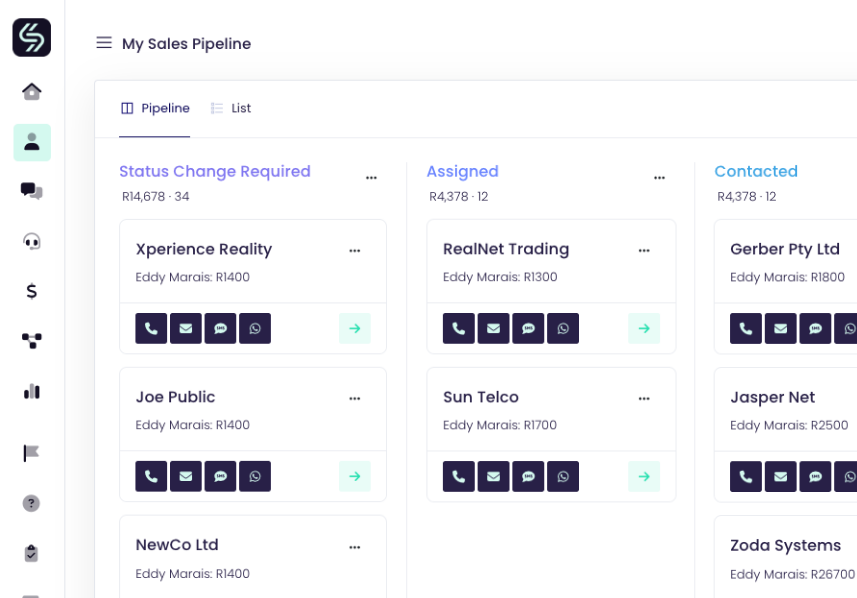857x598 pixels.
Task: Toggle the hamburger menu beside My Sales Pipeline
Action: pyautogui.click(x=104, y=43)
